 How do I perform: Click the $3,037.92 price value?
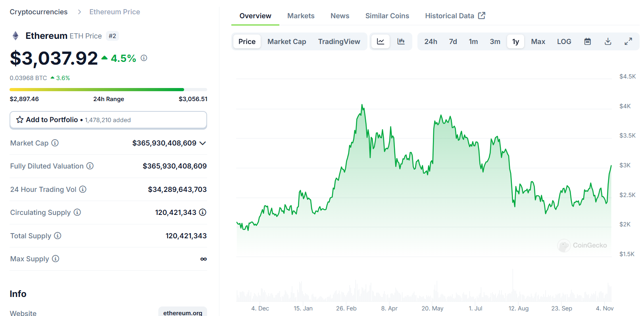(54, 58)
